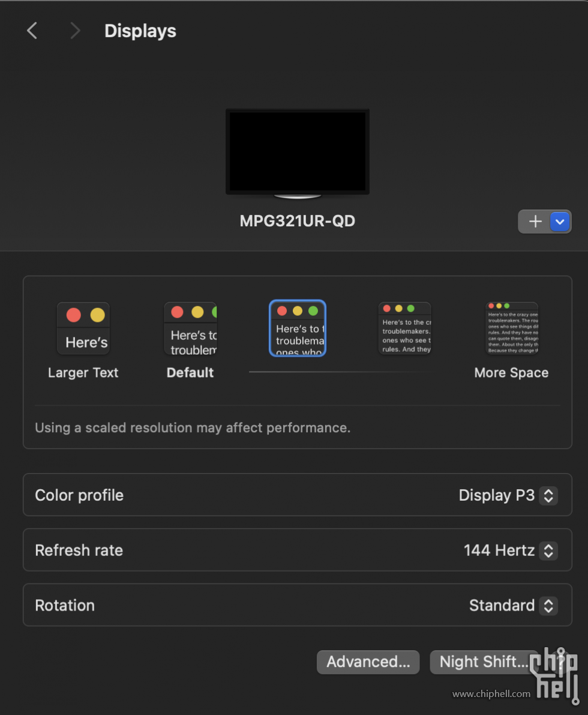The image size is (588, 715).
Task: Select the MPG321UR-QD monitor image
Action: click(298, 154)
